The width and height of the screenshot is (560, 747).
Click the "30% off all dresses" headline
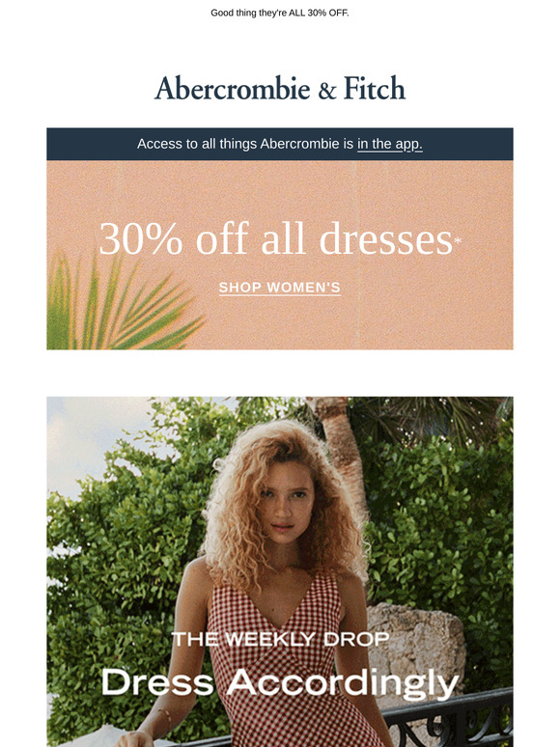tap(275, 238)
